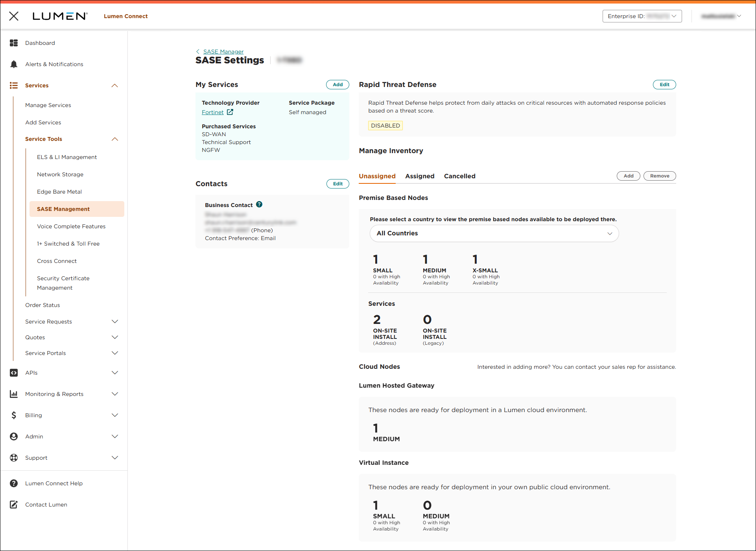Open the Fortinet external link icon
Viewport: 756px width, 551px height.
[x=230, y=112]
